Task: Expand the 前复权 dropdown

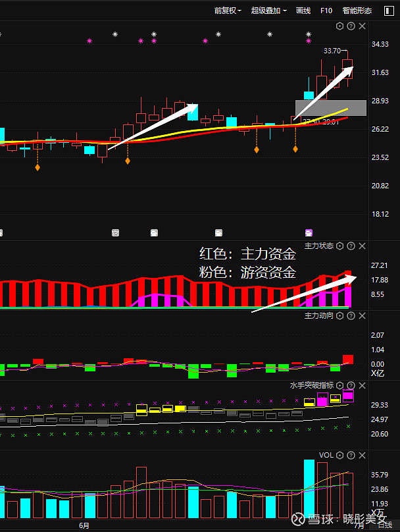Action: tap(228, 11)
